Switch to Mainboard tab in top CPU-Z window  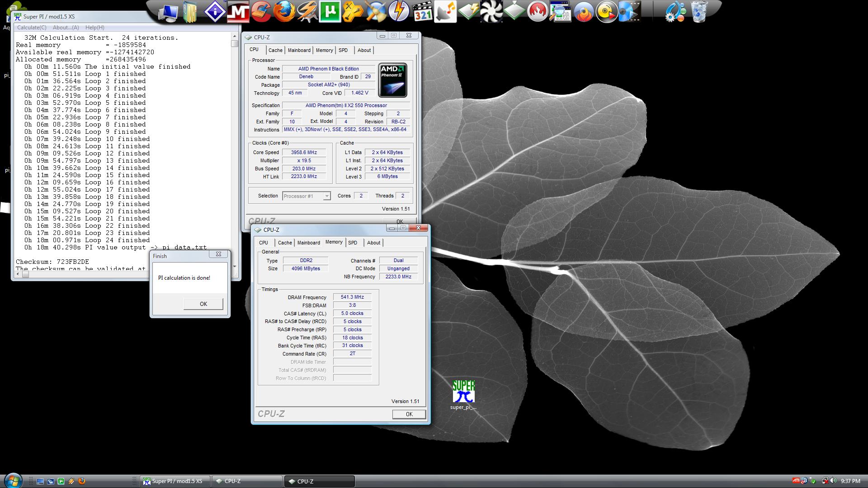[299, 50]
